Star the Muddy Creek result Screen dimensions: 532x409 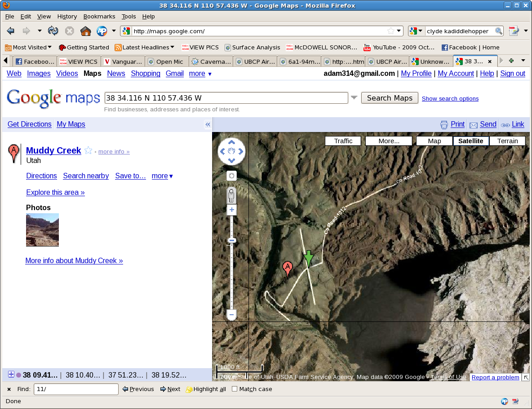89,151
